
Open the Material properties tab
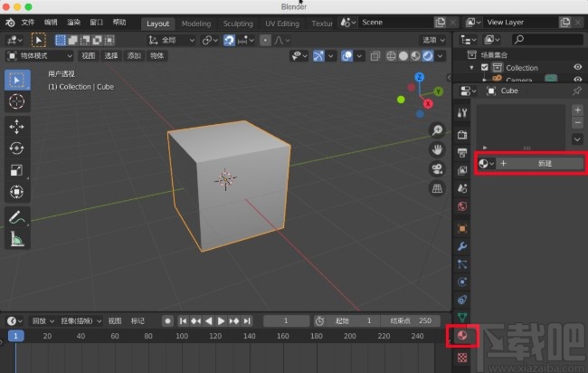462,336
